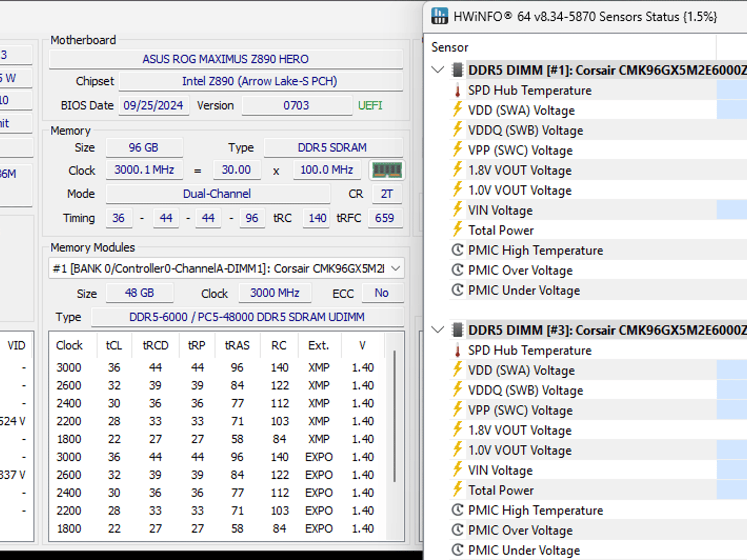Click the tRCD column header
Image resolution: width=747 pixels, height=560 pixels.
click(x=155, y=345)
